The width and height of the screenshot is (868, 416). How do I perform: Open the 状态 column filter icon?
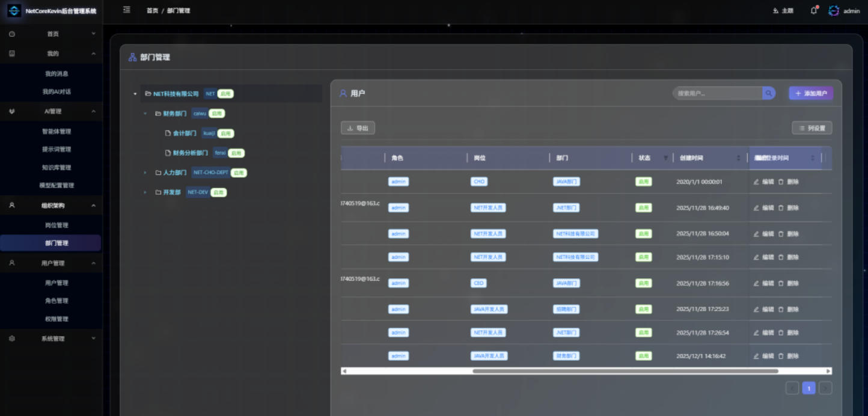point(665,158)
